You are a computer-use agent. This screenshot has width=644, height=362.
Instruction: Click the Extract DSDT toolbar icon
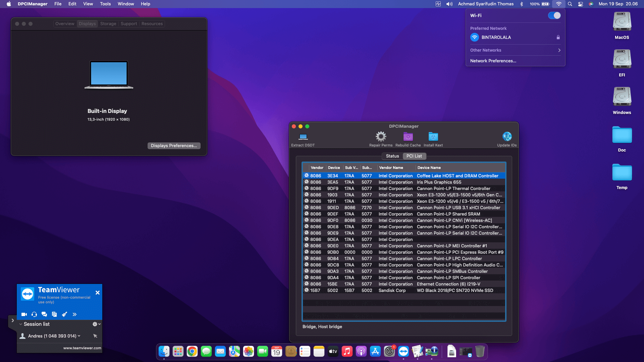coord(303,137)
